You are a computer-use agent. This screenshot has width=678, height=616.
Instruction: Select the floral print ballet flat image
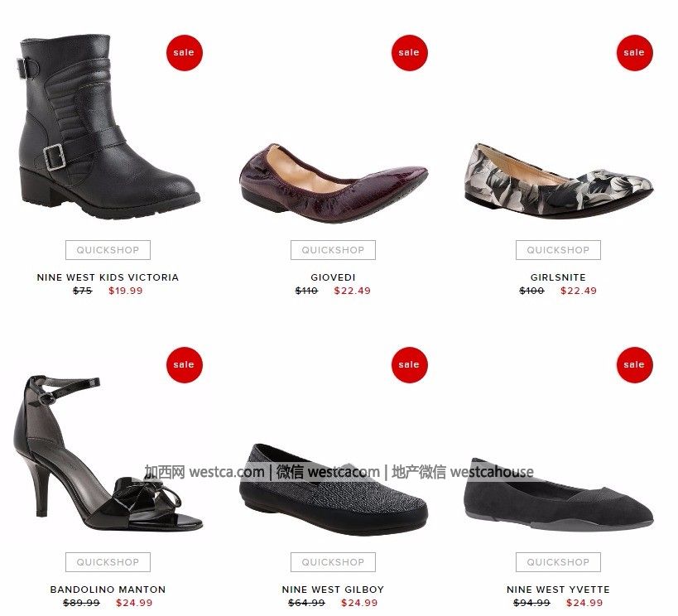[559, 180]
